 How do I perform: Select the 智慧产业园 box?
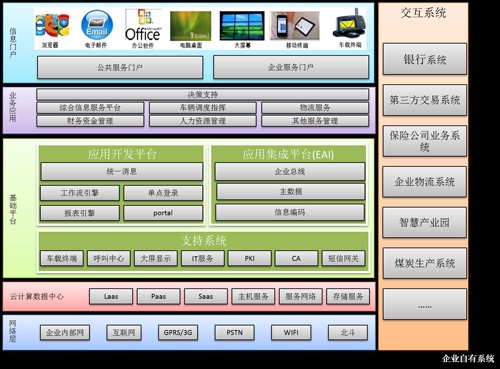[x=425, y=222]
